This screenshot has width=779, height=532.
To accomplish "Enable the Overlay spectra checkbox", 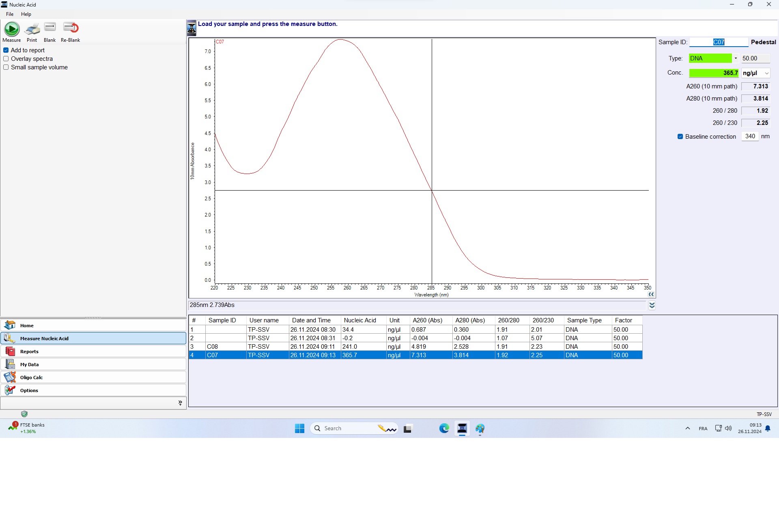I will click(6, 59).
